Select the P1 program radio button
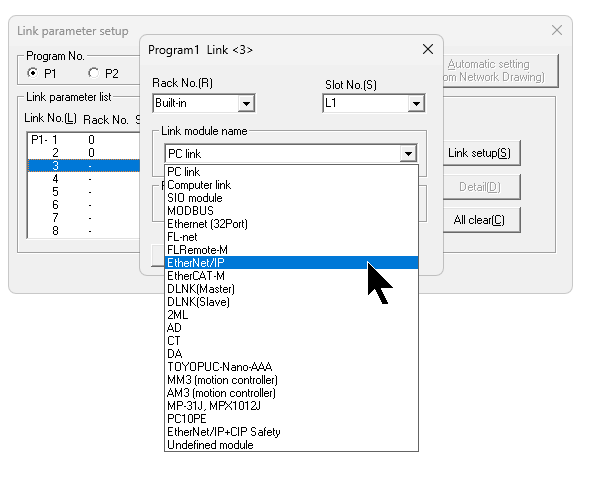The height and width of the screenshot is (477, 592). pyautogui.click(x=33, y=73)
